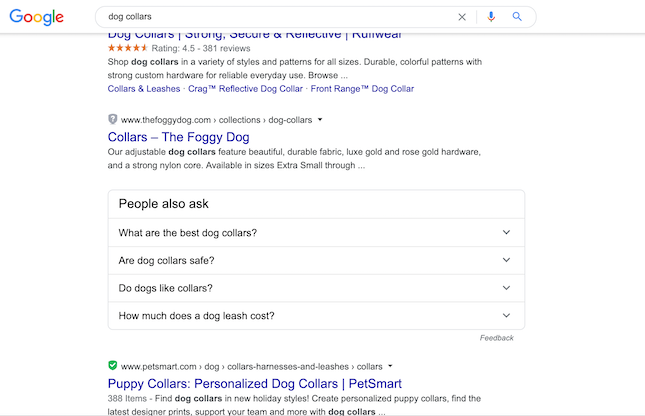The height and width of the screenshot is (416, 645).
Task: Open "Front Range™ Dog Collar" sitelink
Action: point(362,89)
